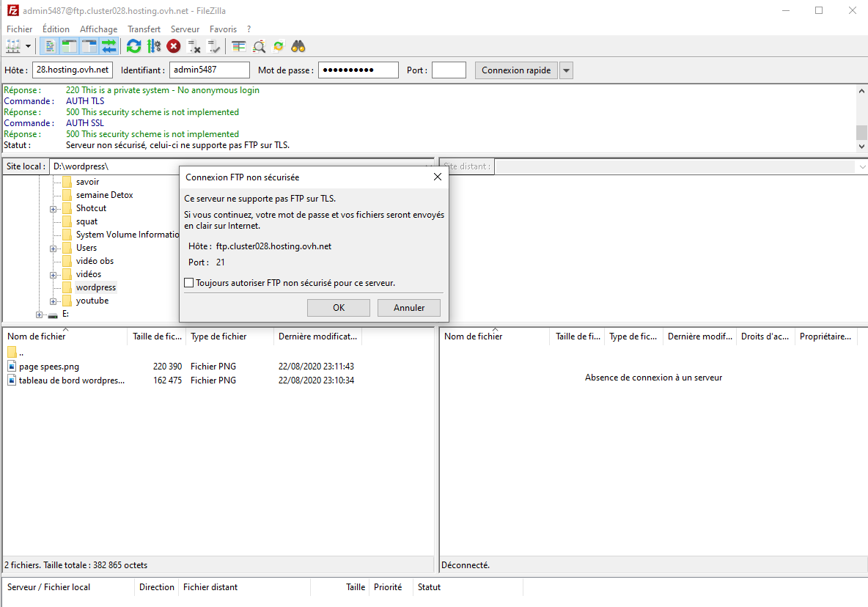Screen dimensions: 868x607
Task: Click the green refresh file lists icon
Action: [133, 46]
